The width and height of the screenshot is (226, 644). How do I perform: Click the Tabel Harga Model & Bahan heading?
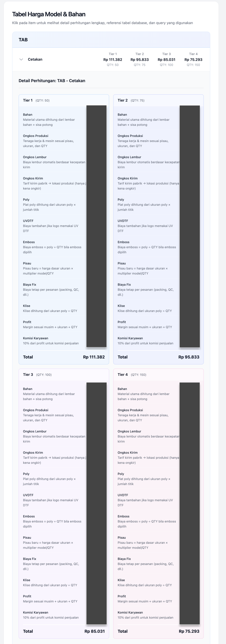tap(49, 14)
